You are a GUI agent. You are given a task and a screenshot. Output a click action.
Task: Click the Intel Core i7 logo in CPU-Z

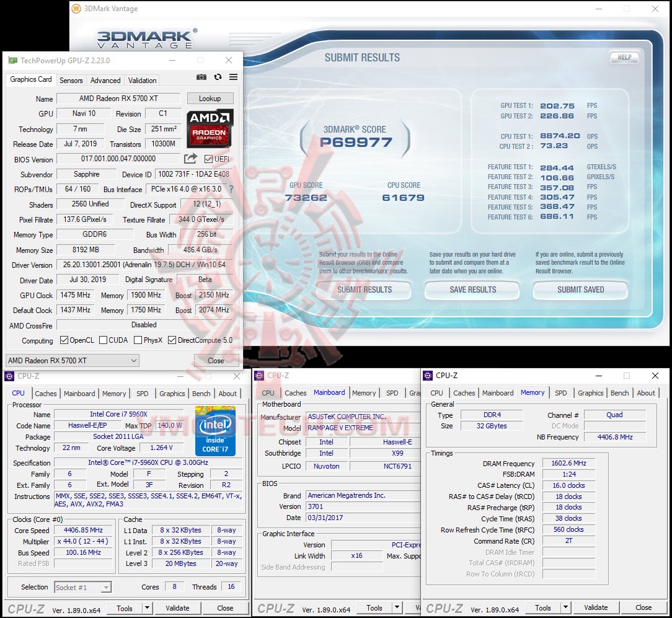(x=215, y=431)
